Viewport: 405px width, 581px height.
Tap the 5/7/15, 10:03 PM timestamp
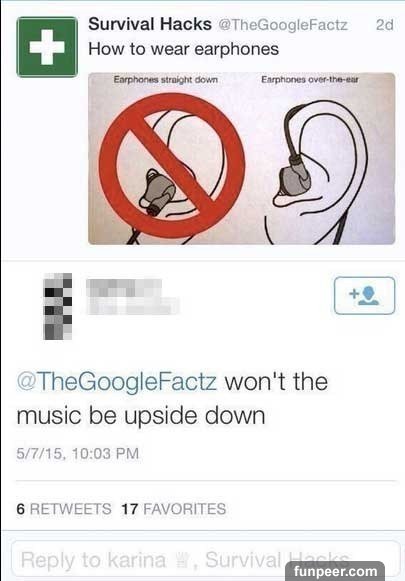click(x=77, y=454)
